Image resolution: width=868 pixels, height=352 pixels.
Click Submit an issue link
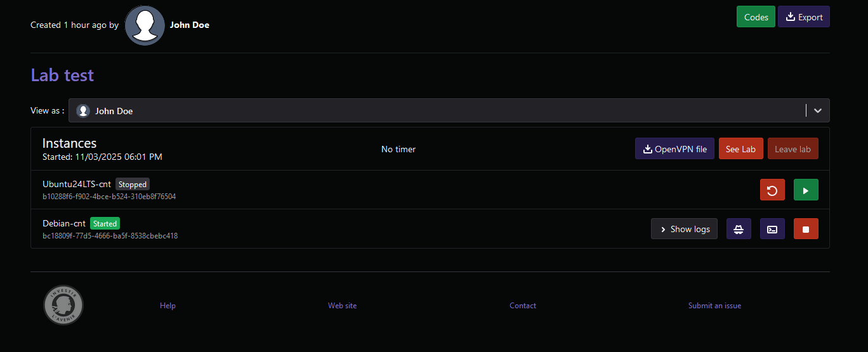pyautogui.click(x=714, y=306)
